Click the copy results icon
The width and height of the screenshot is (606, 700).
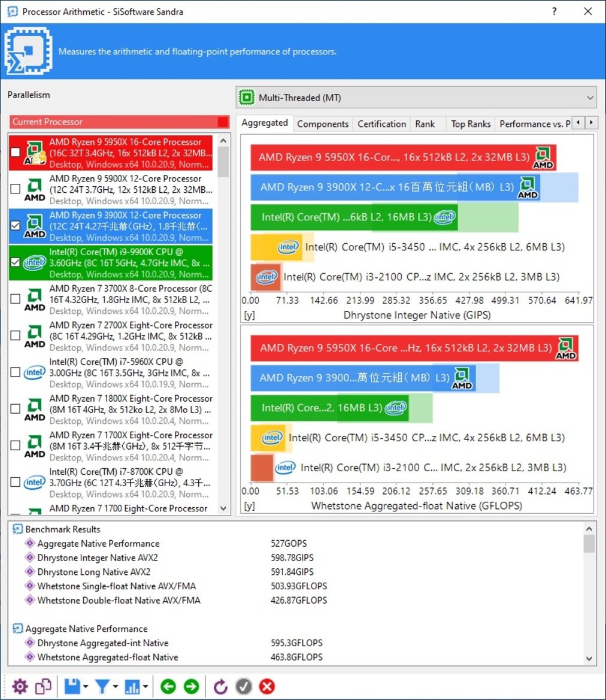click(43, 686)
